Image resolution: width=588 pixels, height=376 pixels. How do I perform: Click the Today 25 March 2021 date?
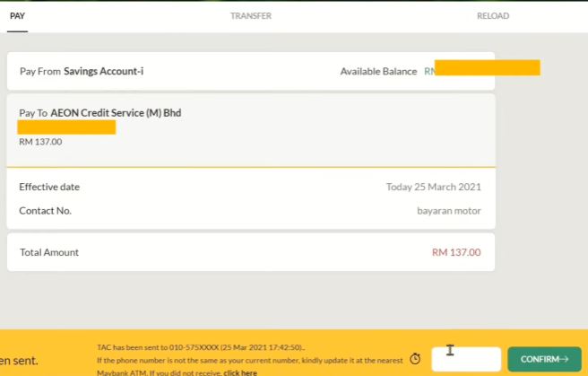[433, 187]
